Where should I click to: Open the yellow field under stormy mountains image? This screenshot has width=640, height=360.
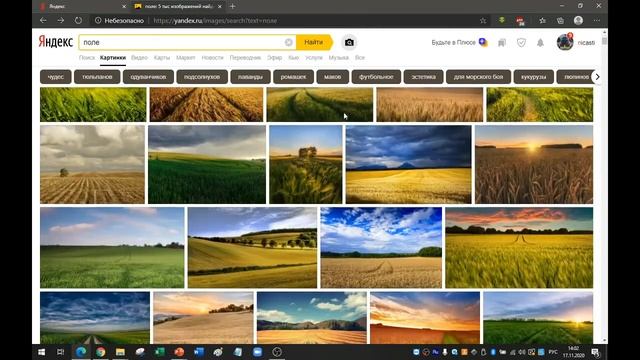(409, 164)
